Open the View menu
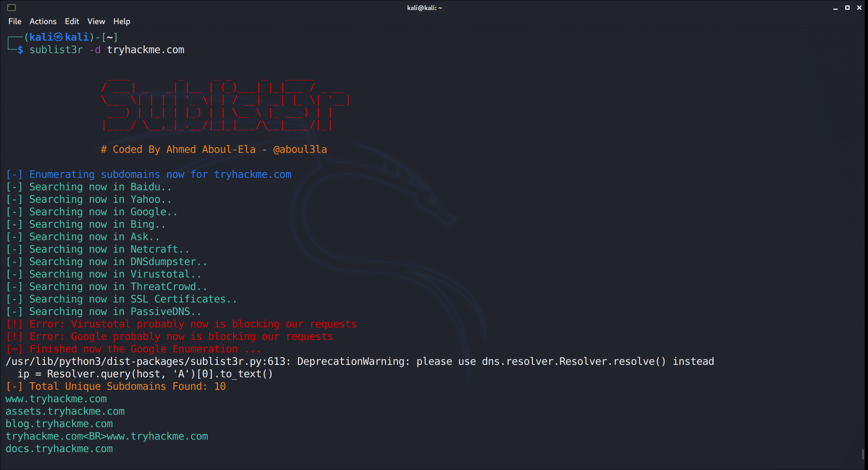This screenshot has height=470, width=868. [96, 21]
